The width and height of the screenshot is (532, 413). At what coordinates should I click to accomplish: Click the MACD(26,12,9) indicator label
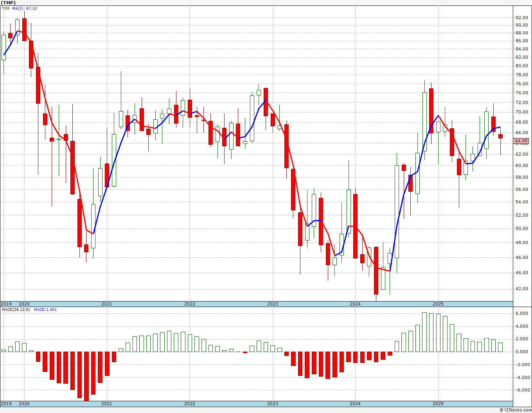(15, 309)
